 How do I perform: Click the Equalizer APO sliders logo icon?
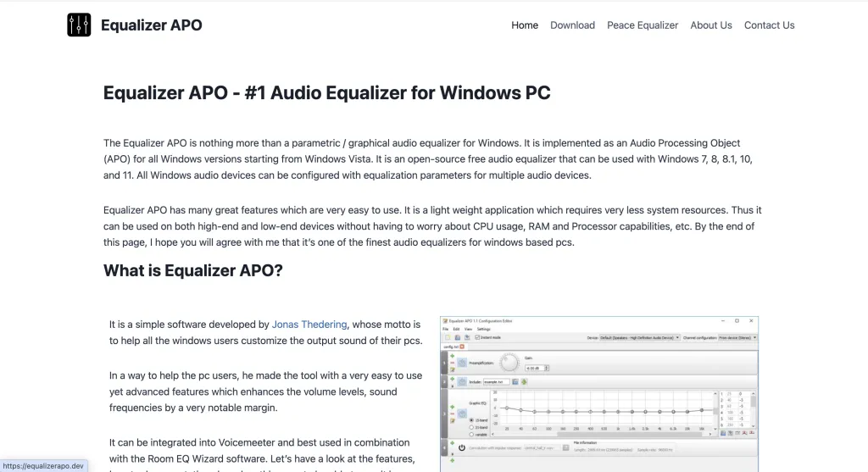(79, 25)
